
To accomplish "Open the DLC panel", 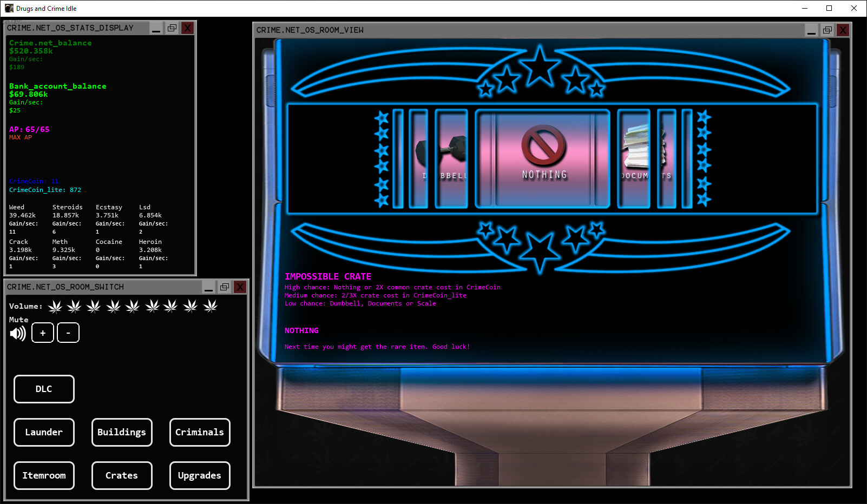I will tap(44, 389).
